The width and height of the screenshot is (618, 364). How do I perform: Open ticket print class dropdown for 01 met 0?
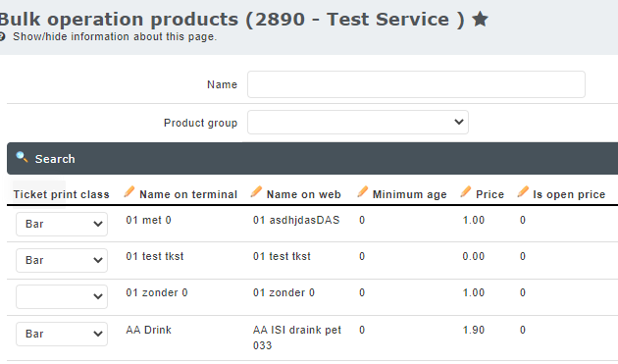click(62, 224)
